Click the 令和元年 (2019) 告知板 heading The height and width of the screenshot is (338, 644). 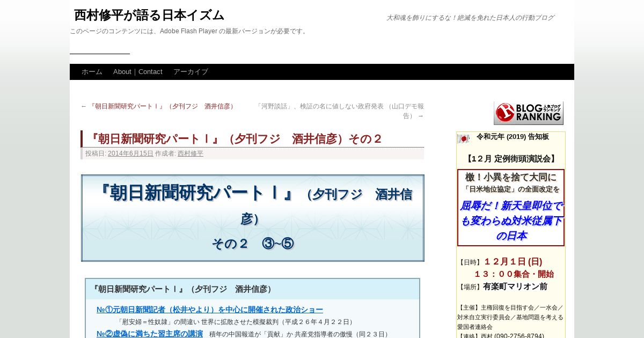pos(513,137)
